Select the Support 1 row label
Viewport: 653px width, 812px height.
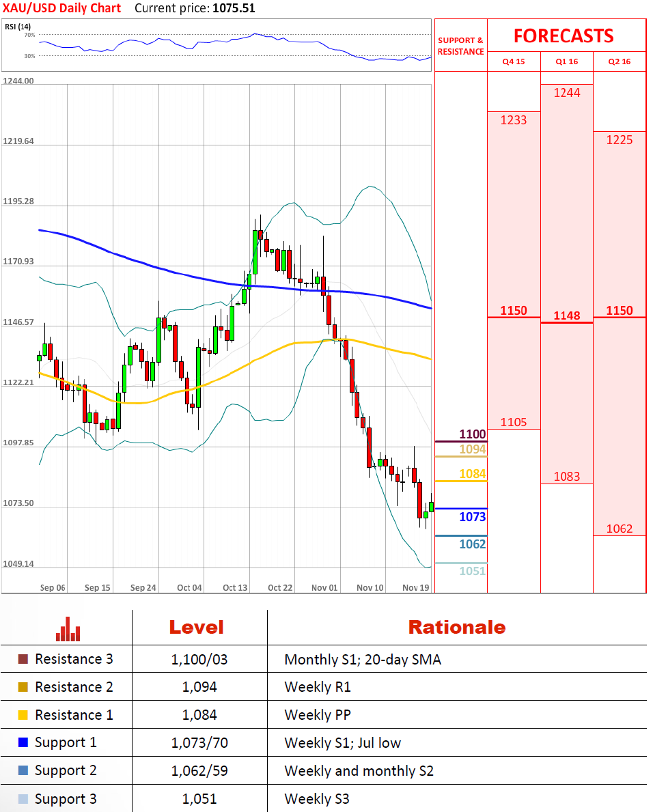(66, 742)
